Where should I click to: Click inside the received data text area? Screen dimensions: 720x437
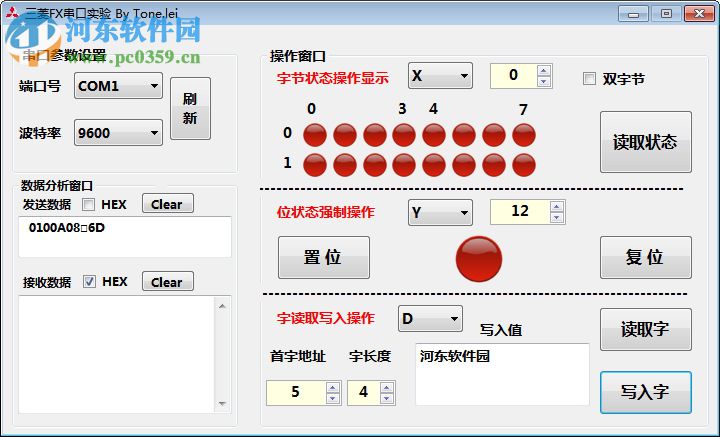coord(117,354)
